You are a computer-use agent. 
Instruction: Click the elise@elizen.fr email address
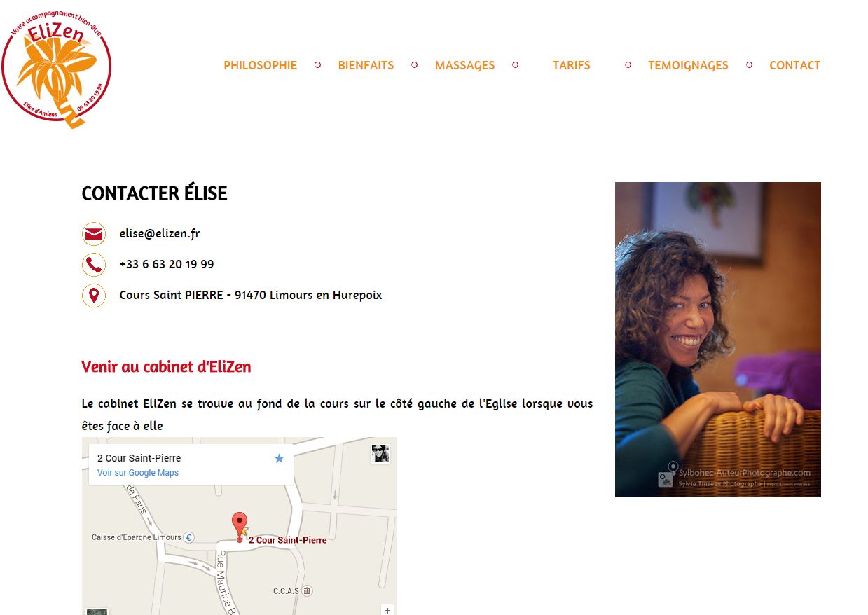[160, 234]
